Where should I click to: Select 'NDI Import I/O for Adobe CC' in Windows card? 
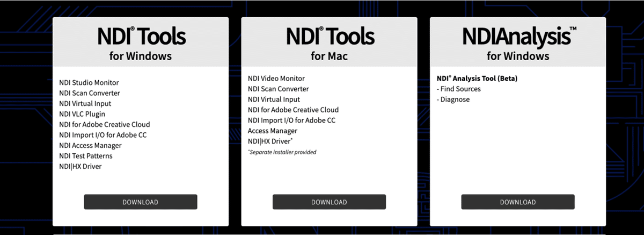103,135
